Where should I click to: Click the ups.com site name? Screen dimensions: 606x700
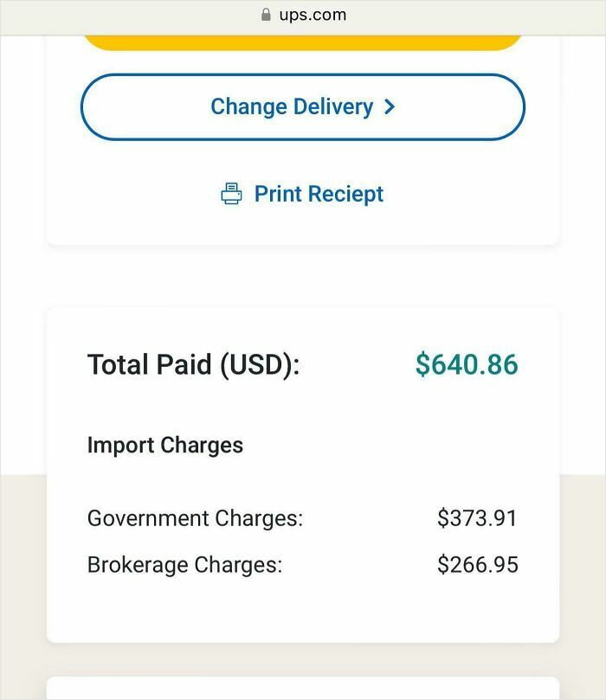tap(312, 14)
